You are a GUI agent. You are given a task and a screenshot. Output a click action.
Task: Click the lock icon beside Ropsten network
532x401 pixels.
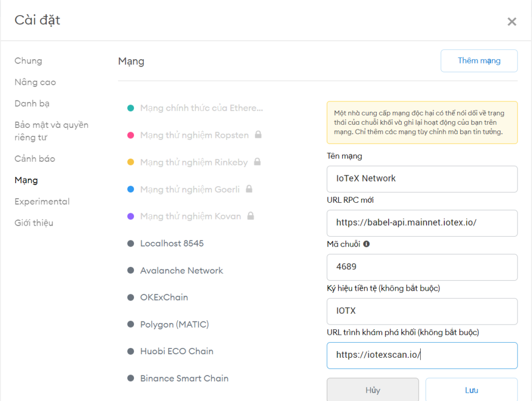[258, 135]
